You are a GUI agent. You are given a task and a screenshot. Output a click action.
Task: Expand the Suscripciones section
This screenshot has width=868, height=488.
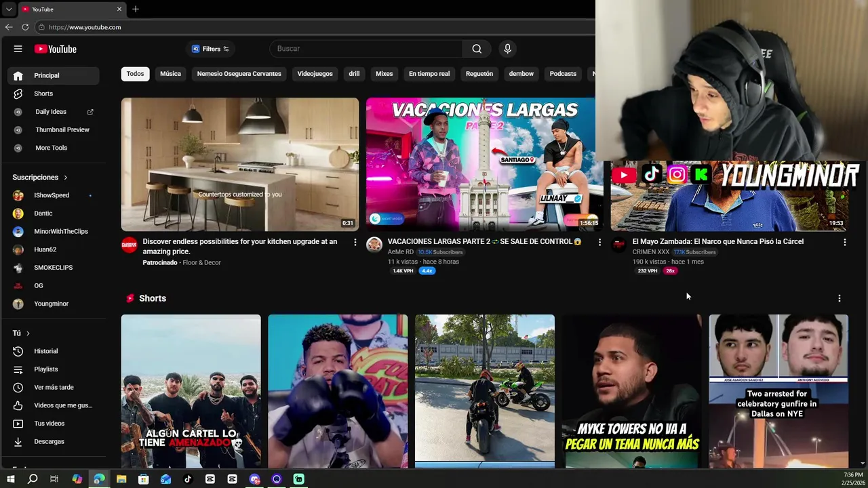[40, 178]
